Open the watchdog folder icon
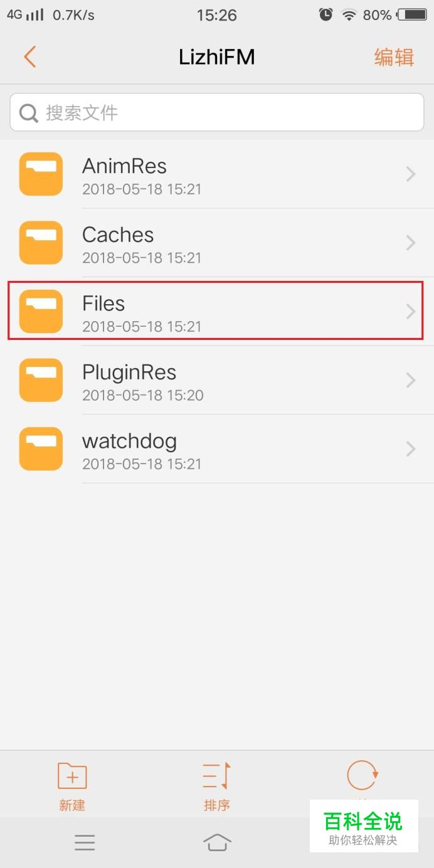Screen dimensions: 434x868 [x=41, y=449]
